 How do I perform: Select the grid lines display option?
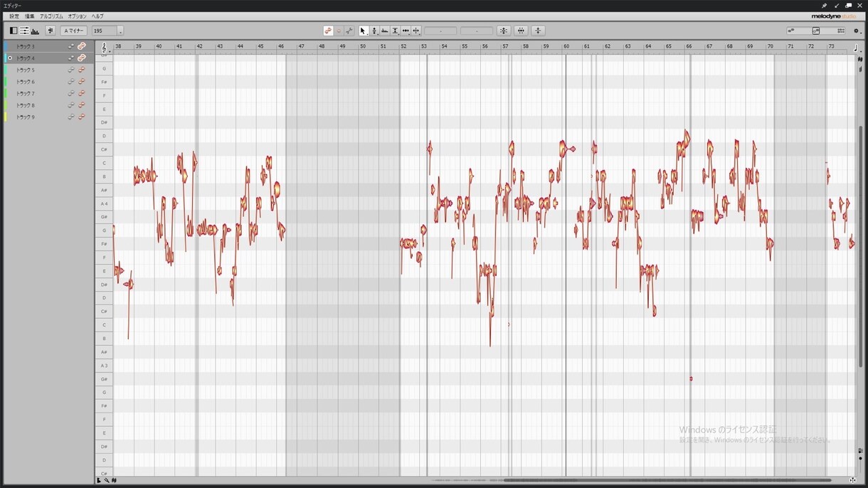[841, 31]
